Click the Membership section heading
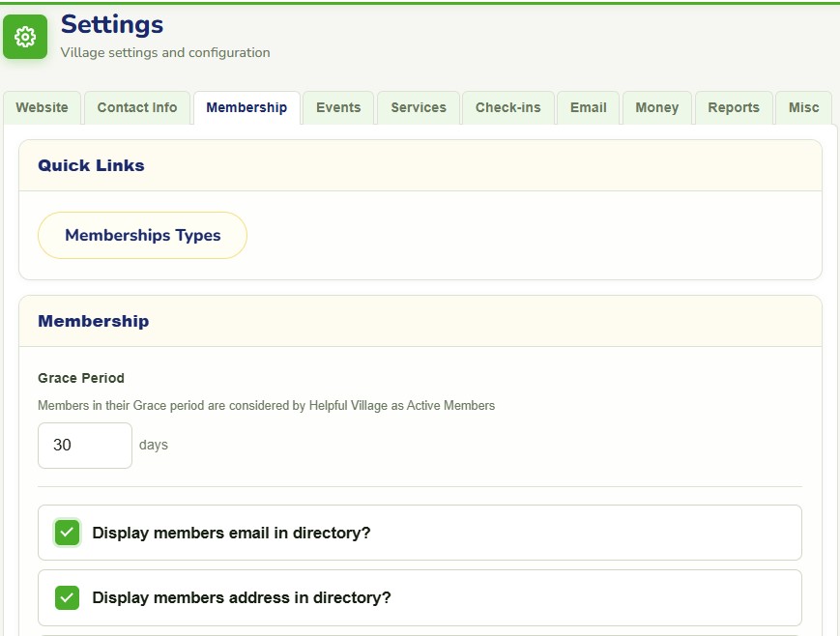 pyautogui.click(x=93, y=321)
